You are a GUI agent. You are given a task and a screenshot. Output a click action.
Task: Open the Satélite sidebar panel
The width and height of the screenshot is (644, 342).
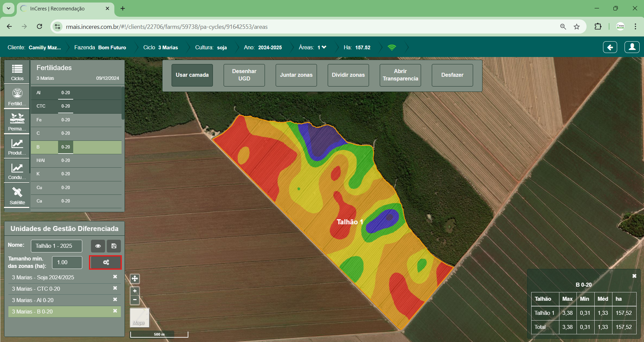[x=17, y=195]
